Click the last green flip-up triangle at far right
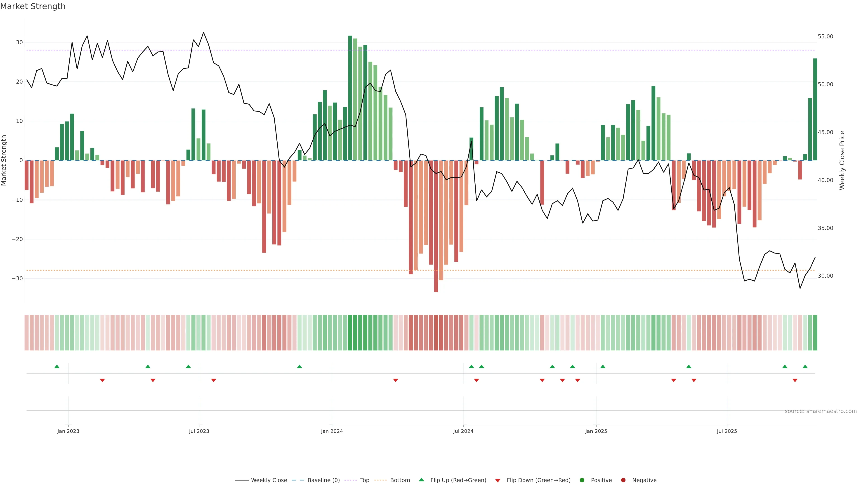 point(805,366)
